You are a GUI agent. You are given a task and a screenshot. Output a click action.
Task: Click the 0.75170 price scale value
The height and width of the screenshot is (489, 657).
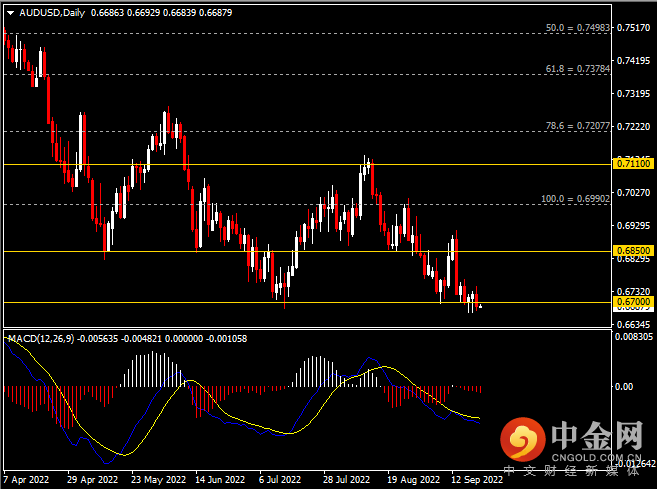(634, 28)
